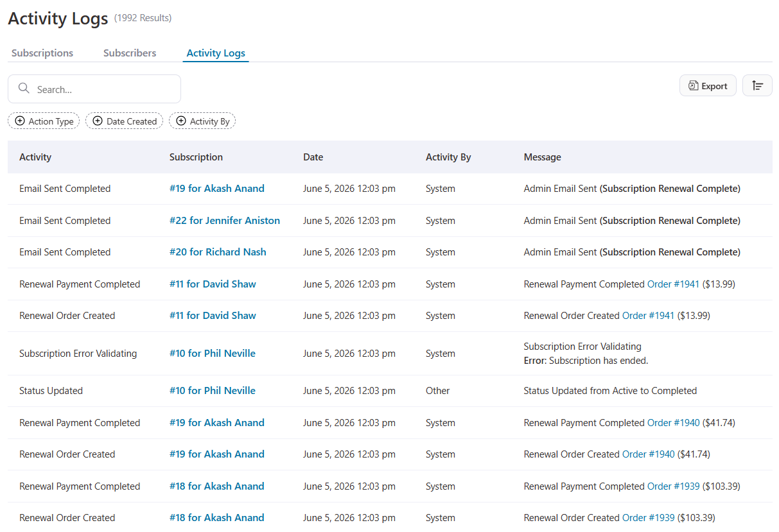Open #18 for Akash Anand in Renewal Payment Completed row
This screenshot has width=779, height=532.
(217, 486)
